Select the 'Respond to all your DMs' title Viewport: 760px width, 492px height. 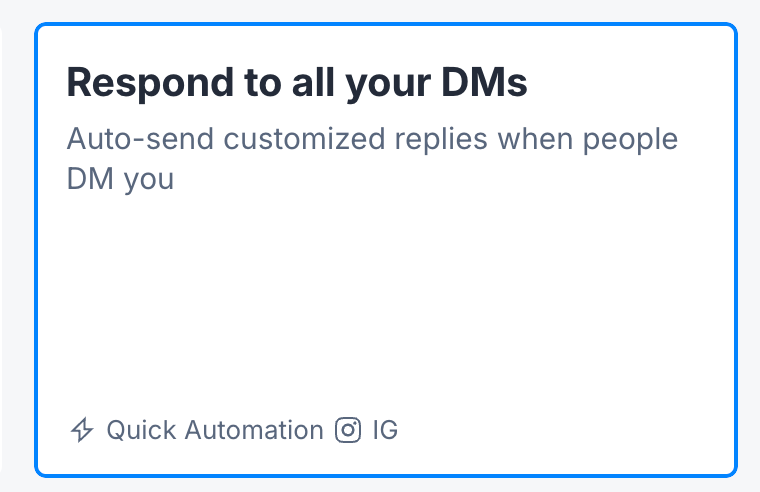297,83
